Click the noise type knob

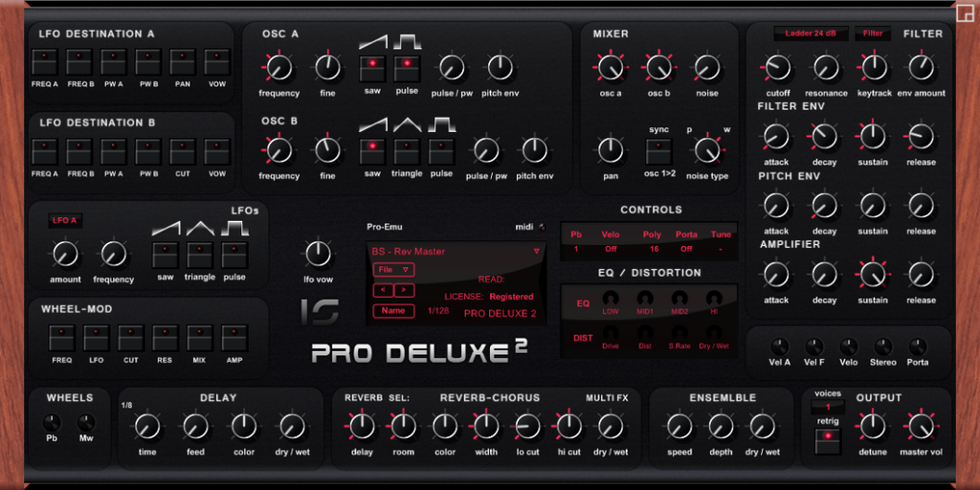pos(707,150)
